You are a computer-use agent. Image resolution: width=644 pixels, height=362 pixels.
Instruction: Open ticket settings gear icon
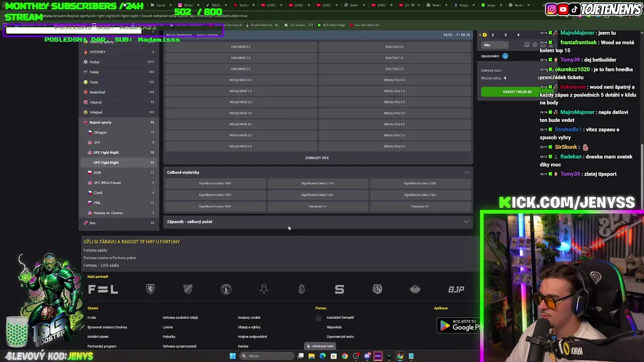[x=535, y=45]
